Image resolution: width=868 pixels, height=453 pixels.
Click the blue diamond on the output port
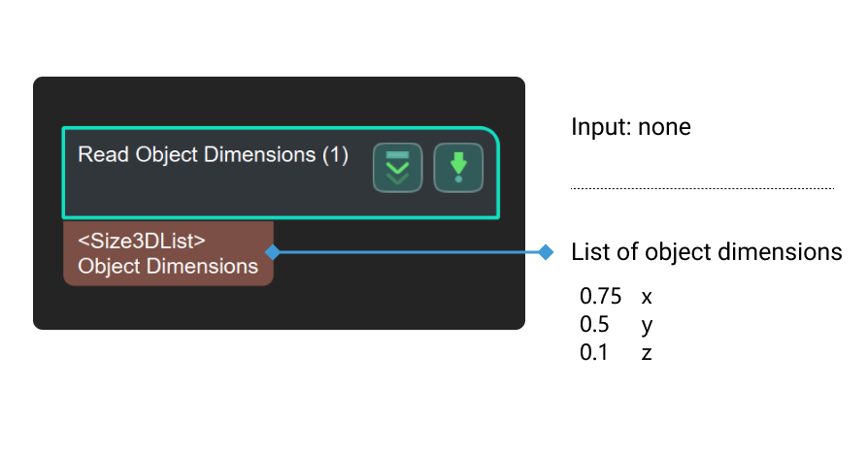(x=273, y=252)
